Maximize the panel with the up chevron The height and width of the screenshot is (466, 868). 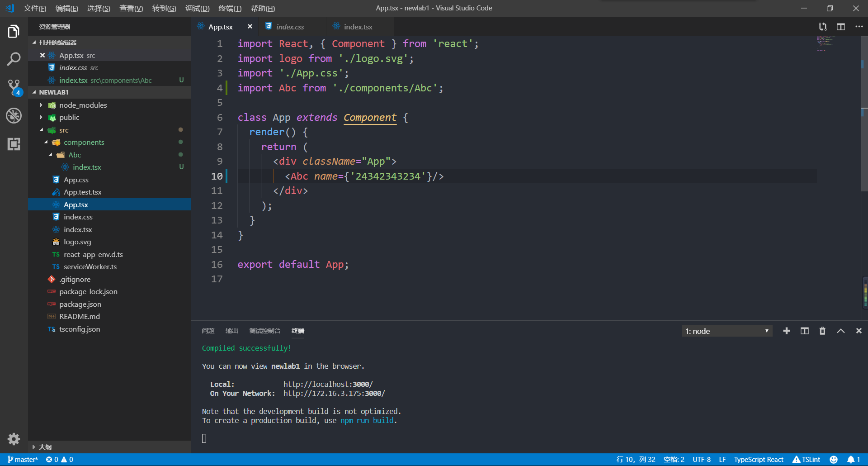click(x=841, y=331)
